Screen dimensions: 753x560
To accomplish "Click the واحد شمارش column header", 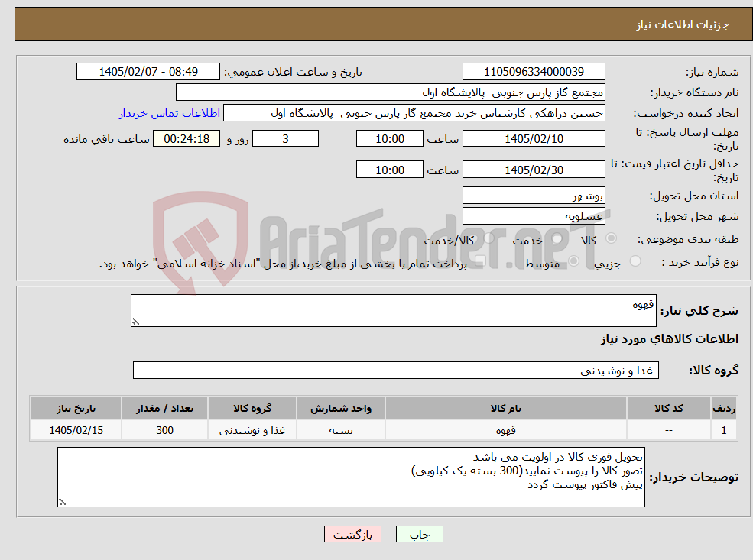I will (x=340, y=409).
